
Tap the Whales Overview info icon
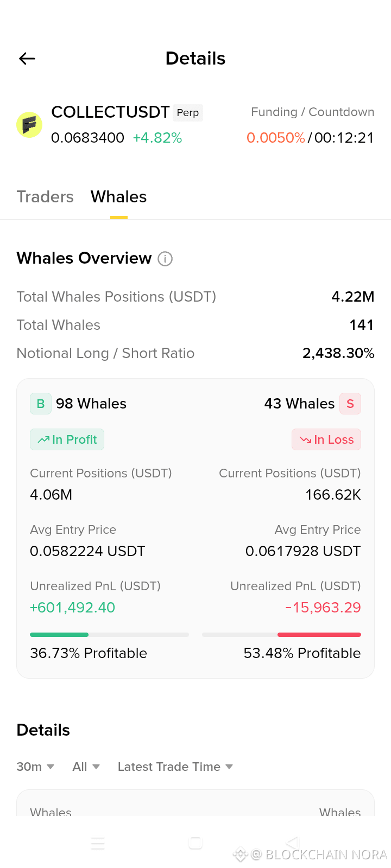165,259
